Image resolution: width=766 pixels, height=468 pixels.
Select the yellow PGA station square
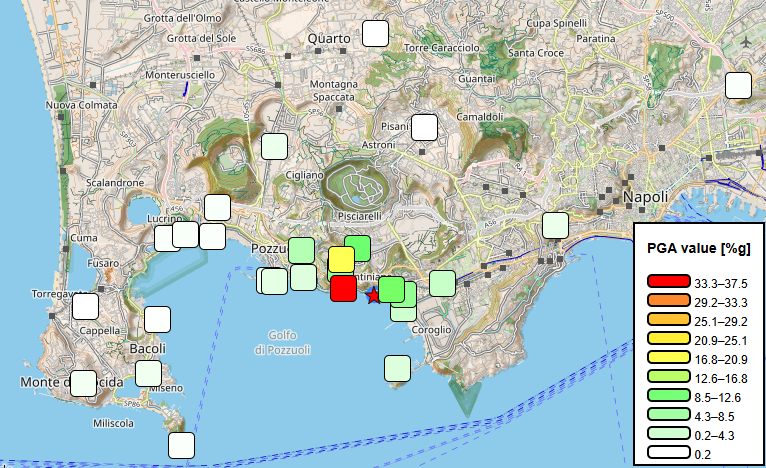coord(341,259)
